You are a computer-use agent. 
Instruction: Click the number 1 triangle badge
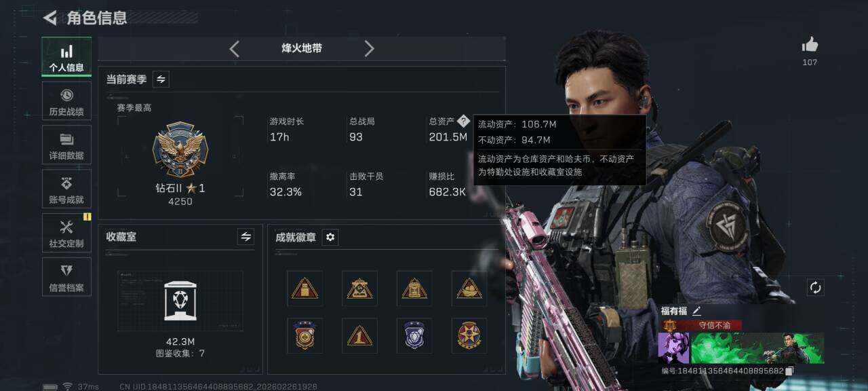tap(359, 335)
